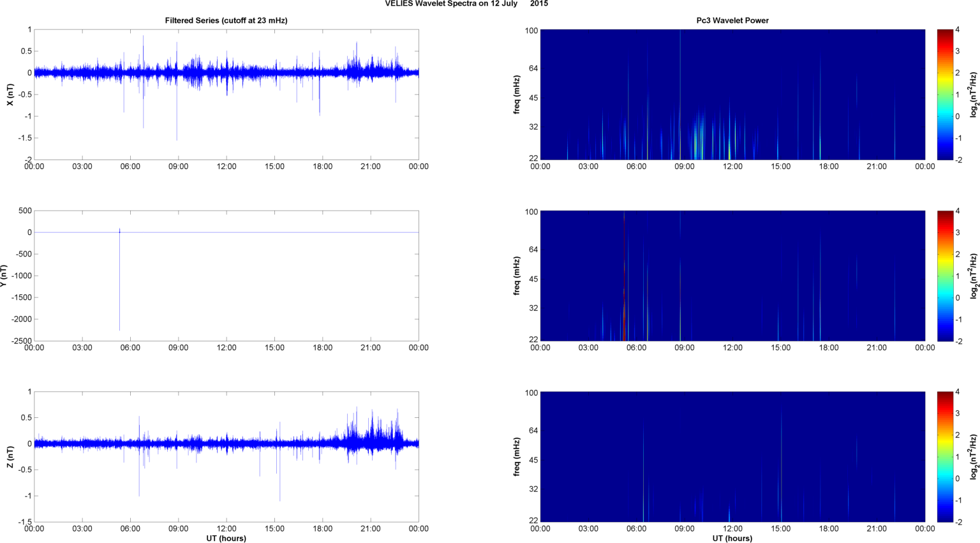
Task: Click "UT (hours)" label under the Z-component spectrogram
Action: pos(732,538)
